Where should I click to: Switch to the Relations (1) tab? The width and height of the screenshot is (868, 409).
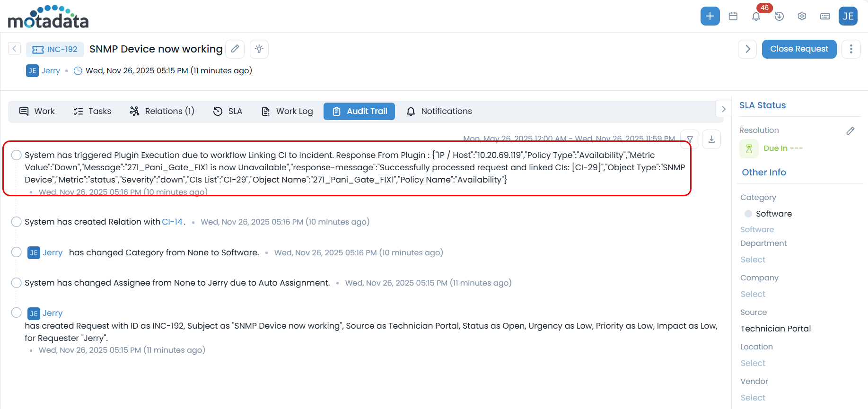(x=162, y=111)
